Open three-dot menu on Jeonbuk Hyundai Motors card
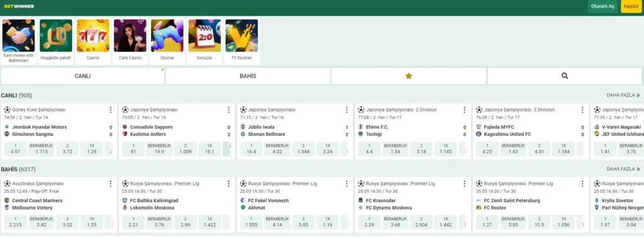 111,110
